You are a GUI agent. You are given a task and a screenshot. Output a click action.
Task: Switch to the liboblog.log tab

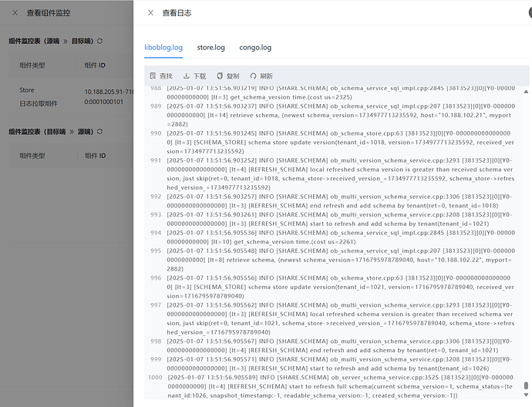163,48
